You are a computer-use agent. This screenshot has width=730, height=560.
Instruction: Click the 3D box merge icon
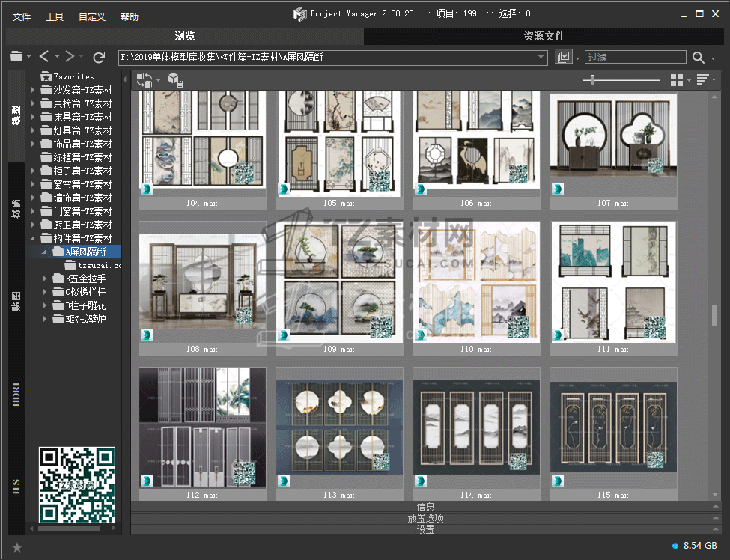pyautogui.click(x=174, y=80)
